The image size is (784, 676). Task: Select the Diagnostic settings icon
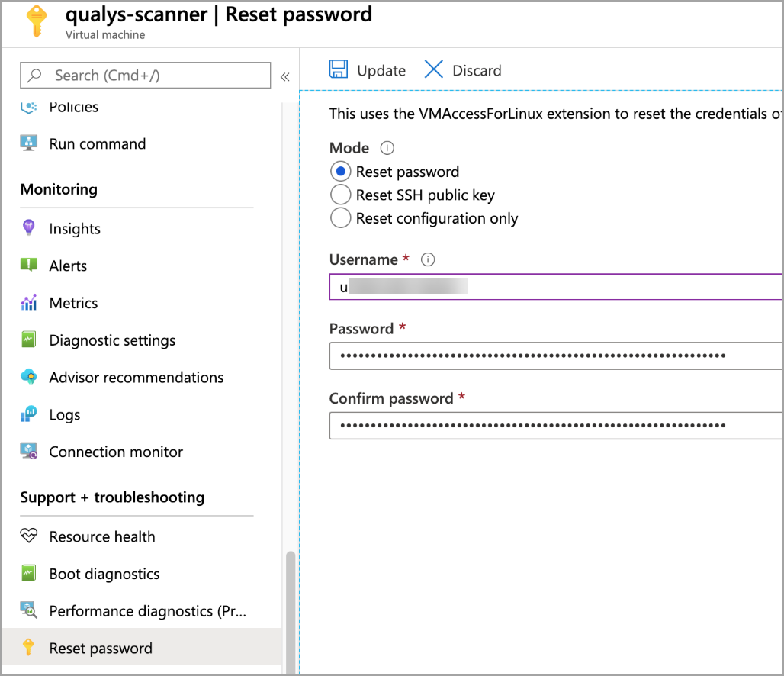point(28,340)
